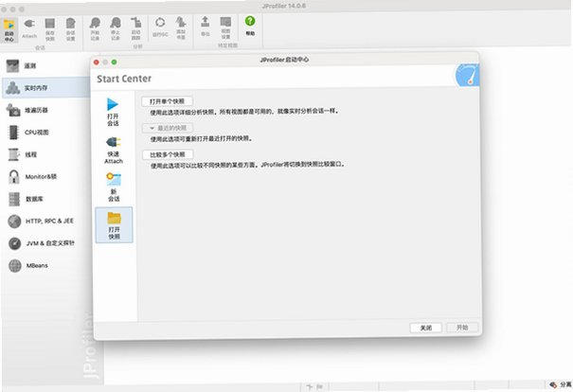Click the 运行GC toolbar icon

click(x=160, y=27)
